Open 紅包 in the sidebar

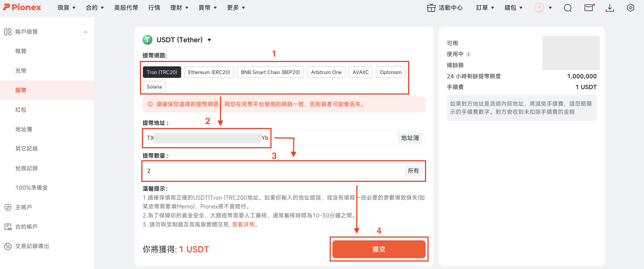21,110
